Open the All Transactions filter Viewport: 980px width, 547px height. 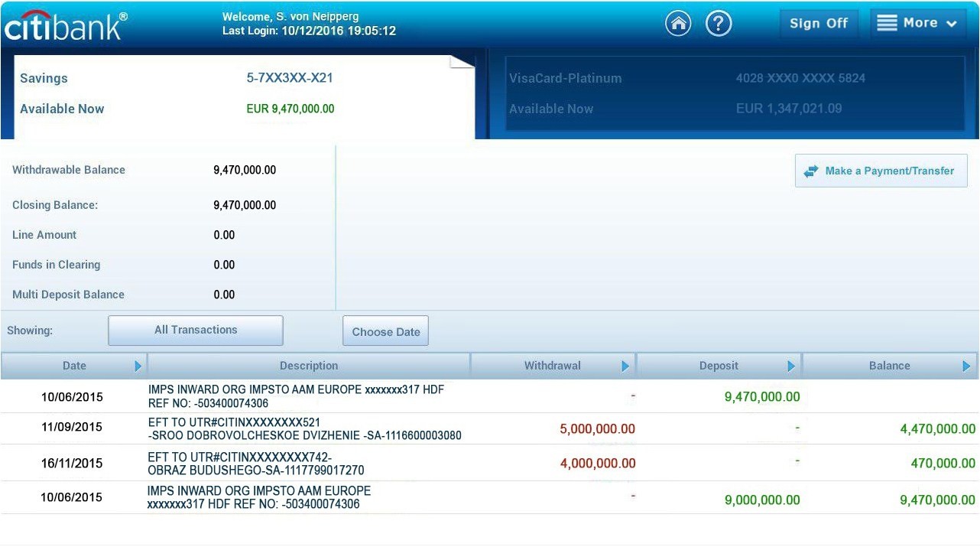pyautogui.click(x=196, y=330)
